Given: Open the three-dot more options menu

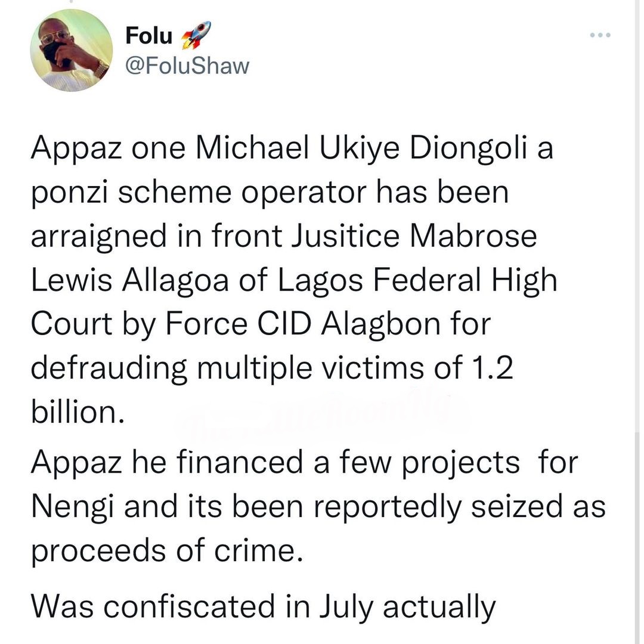Looking at the screenshot, I should 600,36.
